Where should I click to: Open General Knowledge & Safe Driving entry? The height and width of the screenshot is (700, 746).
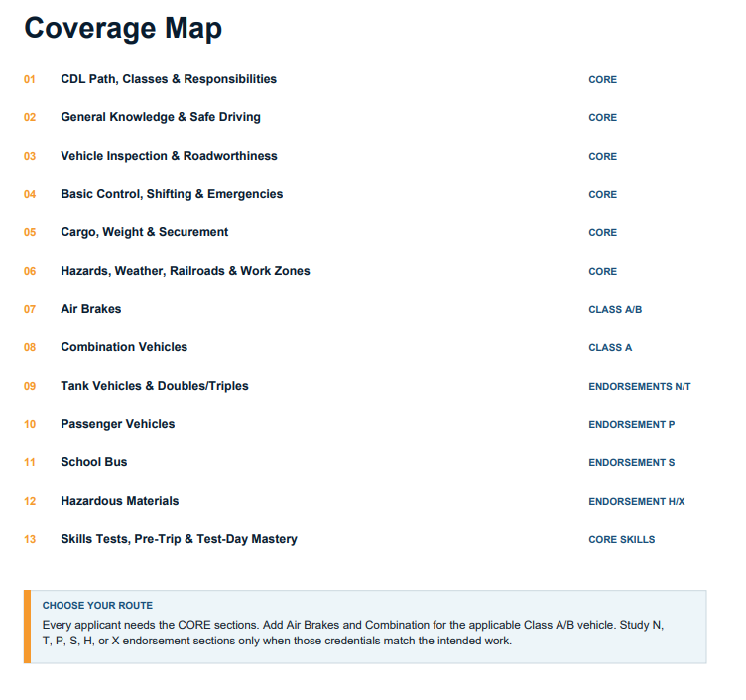(x=161, y=117)
